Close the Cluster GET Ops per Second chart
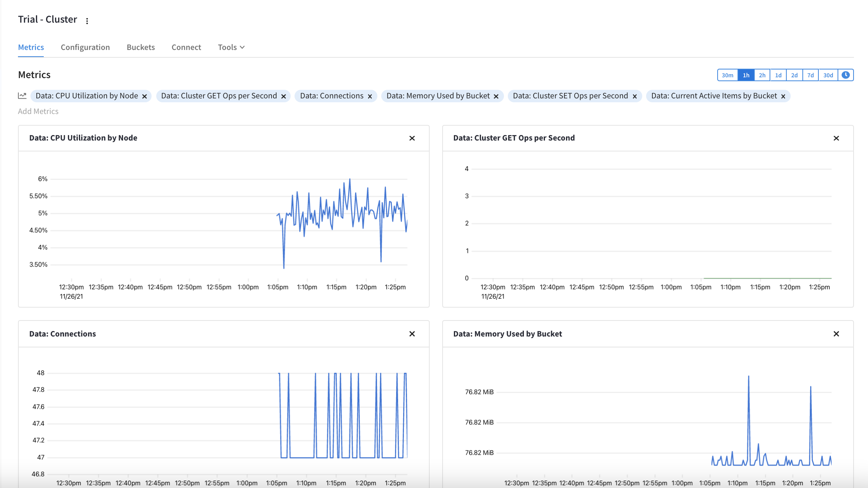868x488 pixels. 836,138
